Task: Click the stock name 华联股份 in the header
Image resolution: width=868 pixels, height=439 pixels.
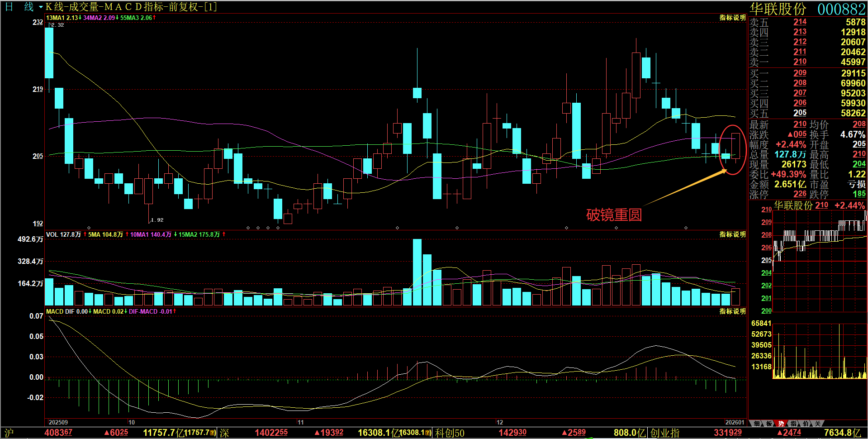Action: tap(778, 9)
